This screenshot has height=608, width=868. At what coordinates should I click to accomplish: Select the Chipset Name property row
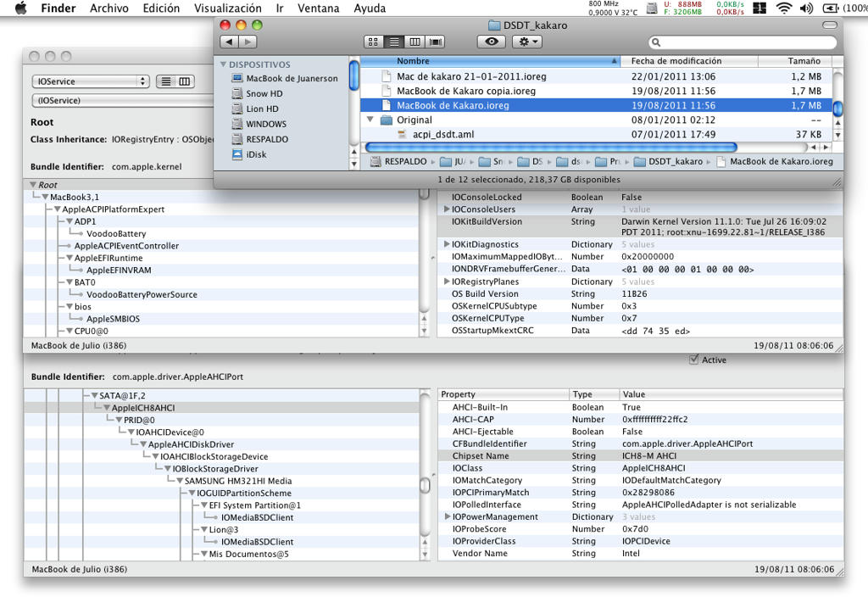click(x=641, y=455)
